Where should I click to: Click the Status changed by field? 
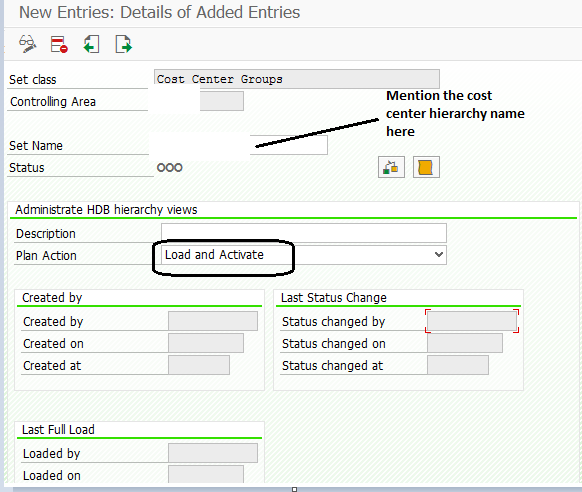(472, 321)
